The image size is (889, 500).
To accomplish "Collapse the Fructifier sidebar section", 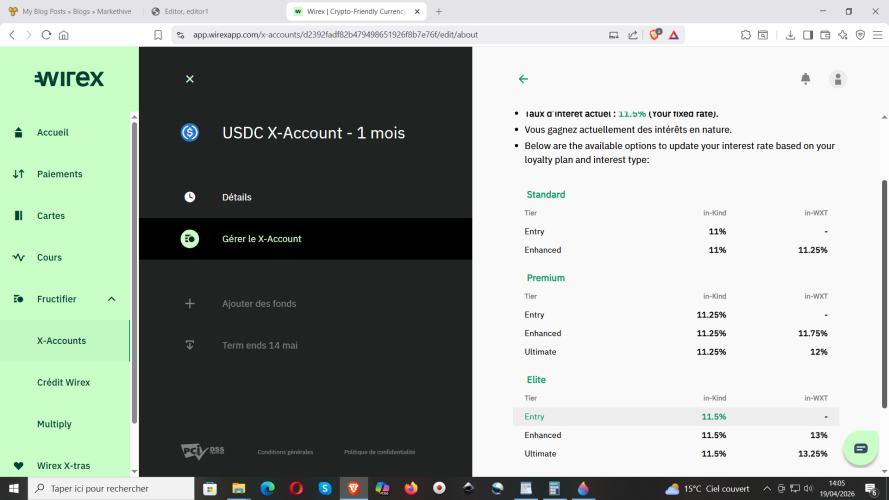I will click(111, 299).
